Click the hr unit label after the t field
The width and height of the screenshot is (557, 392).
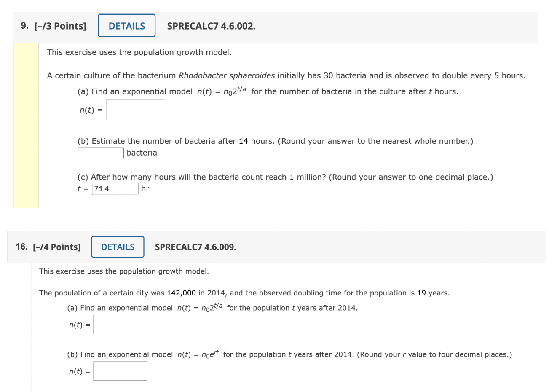145,189
